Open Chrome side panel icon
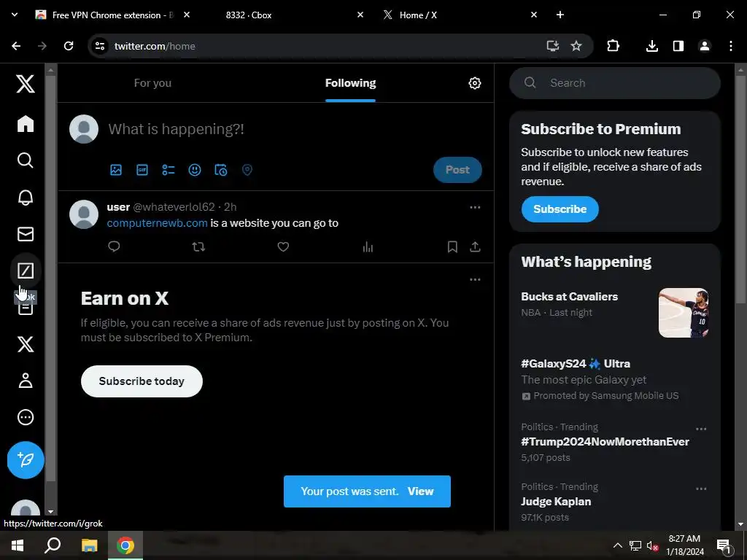The image size is (747, 560). pos(678,46)
